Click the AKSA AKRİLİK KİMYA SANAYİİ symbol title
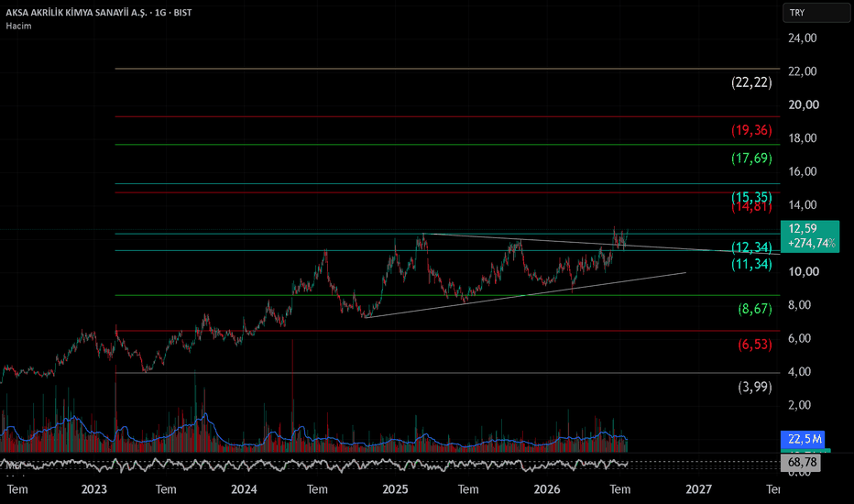 pyautogui.click(x=76, y=13)
